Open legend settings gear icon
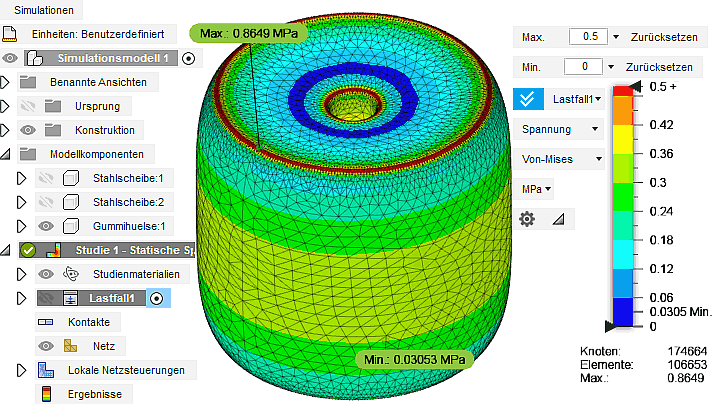Screen dimensions: 712x404 pos(527,218)
